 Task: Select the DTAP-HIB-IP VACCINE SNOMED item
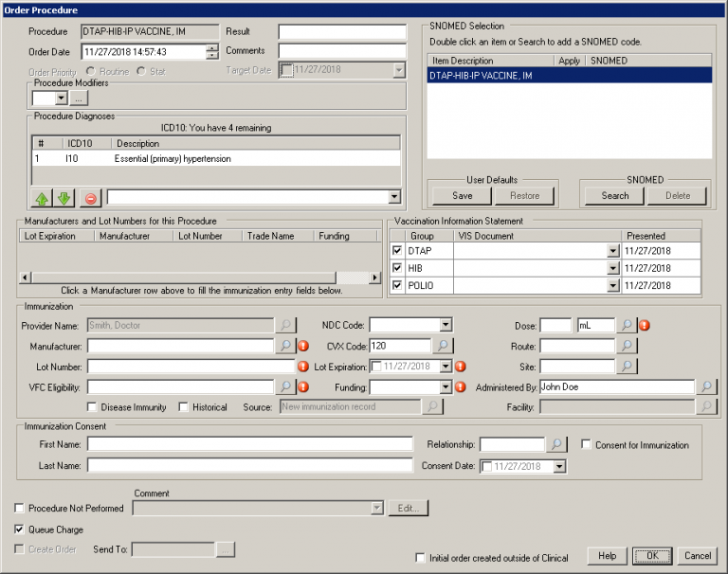(x=493, y=76)
